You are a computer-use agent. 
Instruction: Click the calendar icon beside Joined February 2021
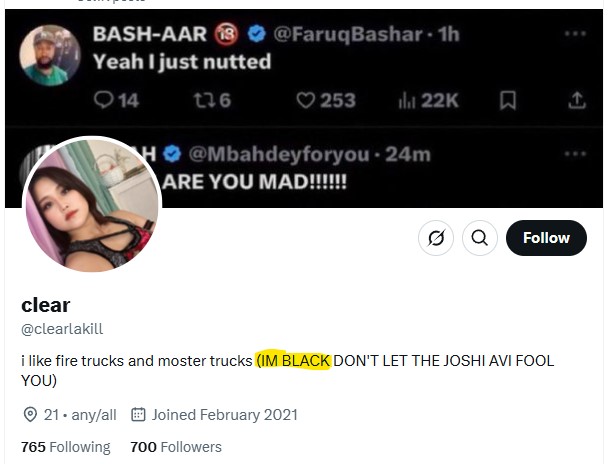(138, 414)
